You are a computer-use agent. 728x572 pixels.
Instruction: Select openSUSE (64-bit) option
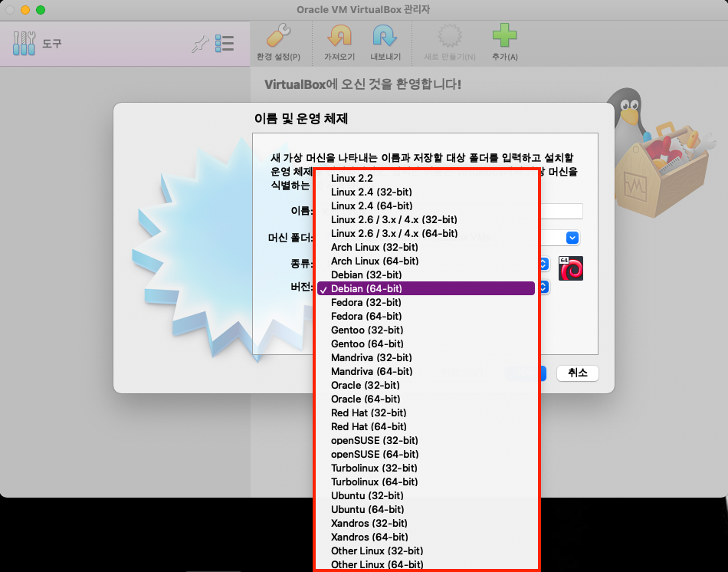(x=426, y=454)
